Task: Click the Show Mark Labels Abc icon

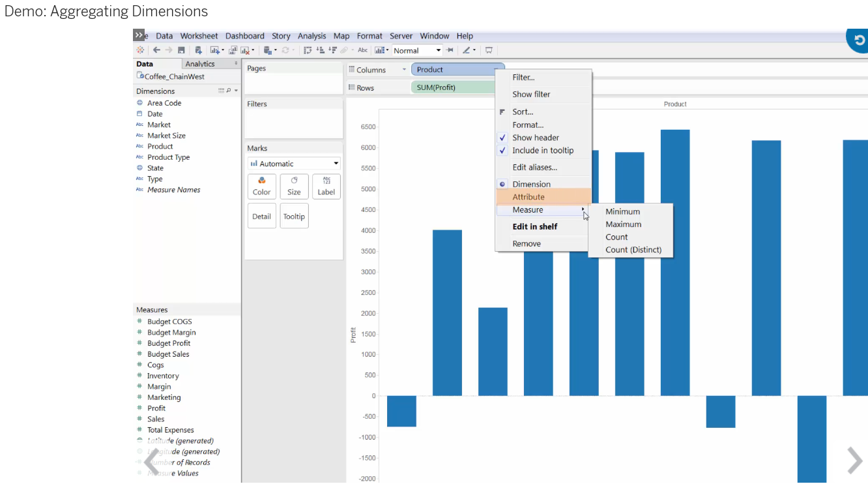Action: click(364, 50)
